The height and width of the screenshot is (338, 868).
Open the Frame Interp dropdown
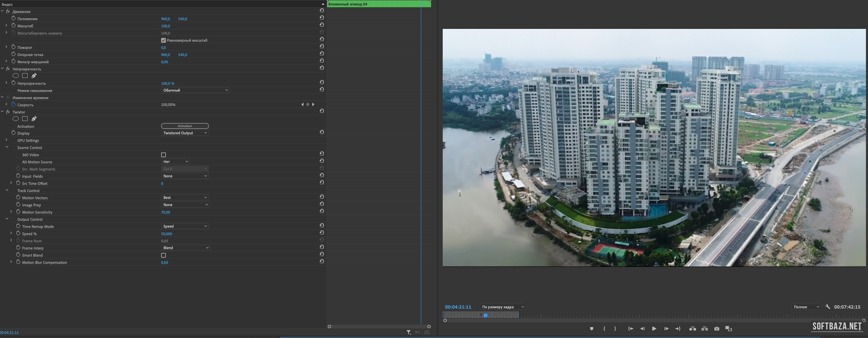(185, 248)
